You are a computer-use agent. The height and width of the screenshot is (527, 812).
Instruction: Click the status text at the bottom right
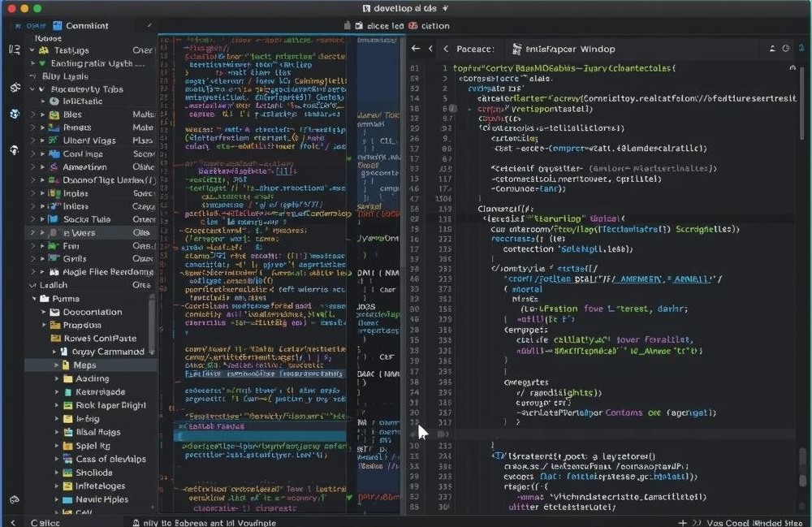click(754, 523)
